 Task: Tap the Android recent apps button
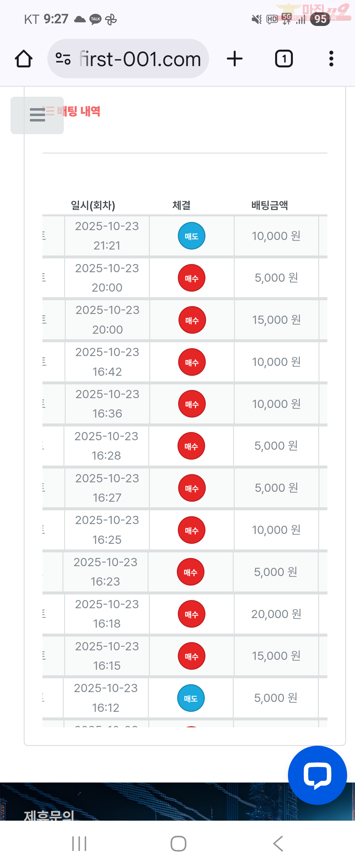coord(79,843)
